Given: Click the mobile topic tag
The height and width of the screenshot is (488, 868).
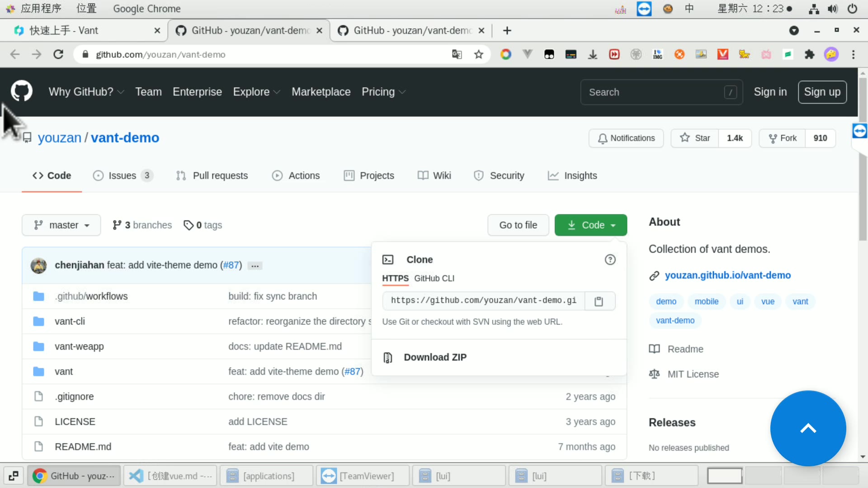Looking at the screenshot, I should click(707, 301).
